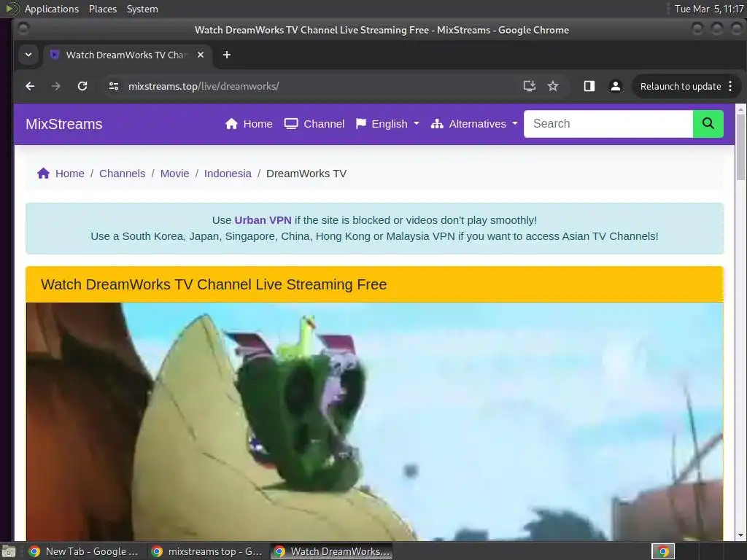Open the Indonesia breadcrumb link
The width and height of the screenshot is (747, 560).
tap(228, 174)
